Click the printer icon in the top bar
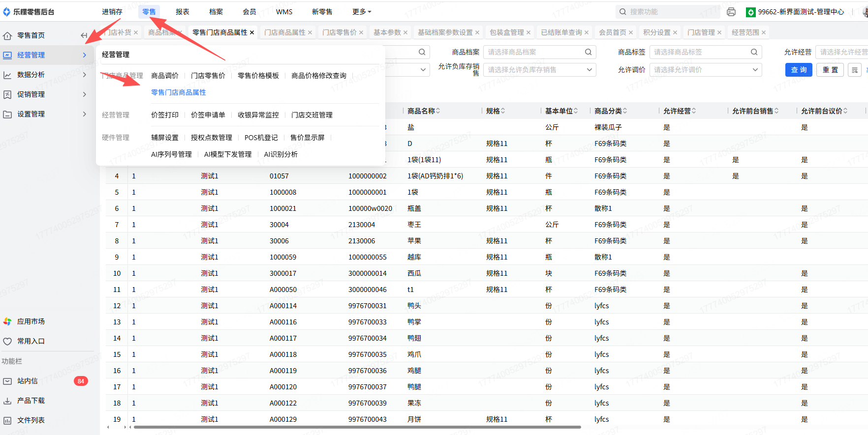This screenshot has height=435, width=868. 731,12
